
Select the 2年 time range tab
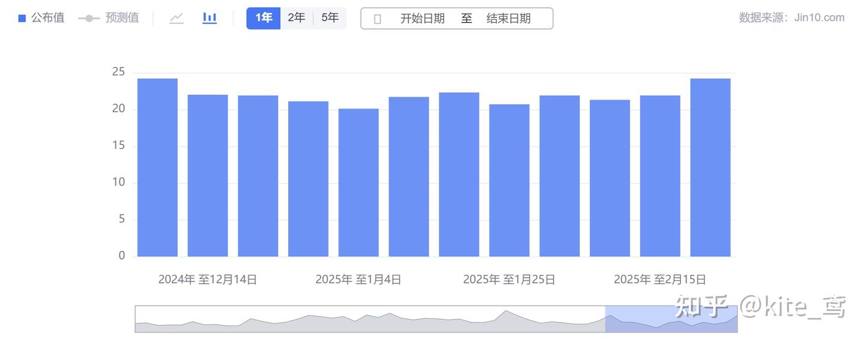click(296, 18)
